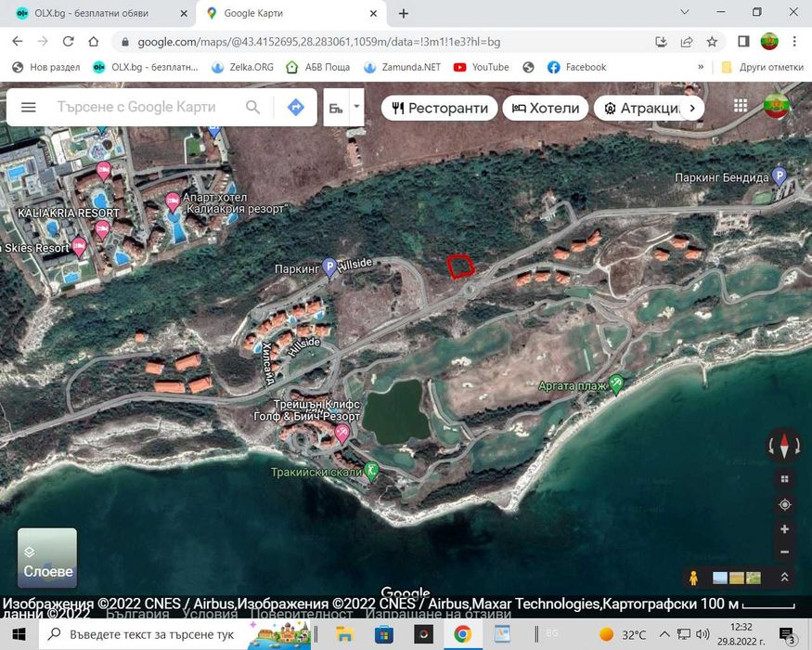This screenshot has height=650, width=812.
Task: Share this page icon
Action: pyautogui.click(x=687, y=42)
